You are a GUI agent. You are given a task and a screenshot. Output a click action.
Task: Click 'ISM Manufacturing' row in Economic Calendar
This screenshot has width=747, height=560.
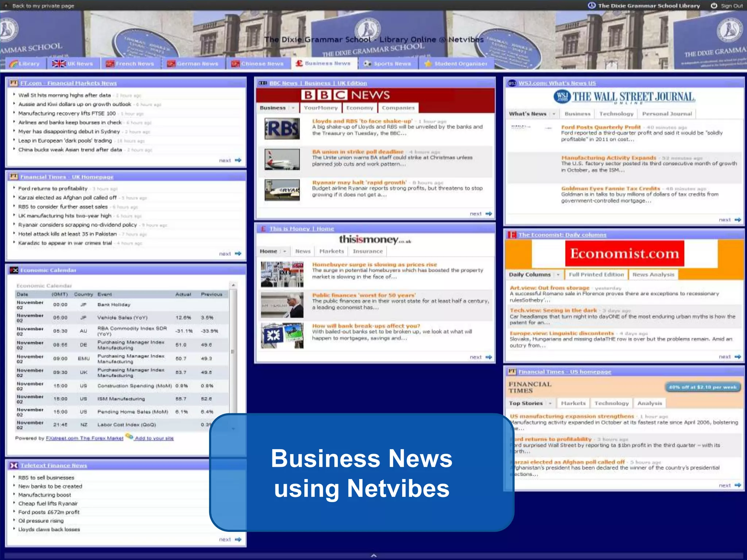(122, 399)
